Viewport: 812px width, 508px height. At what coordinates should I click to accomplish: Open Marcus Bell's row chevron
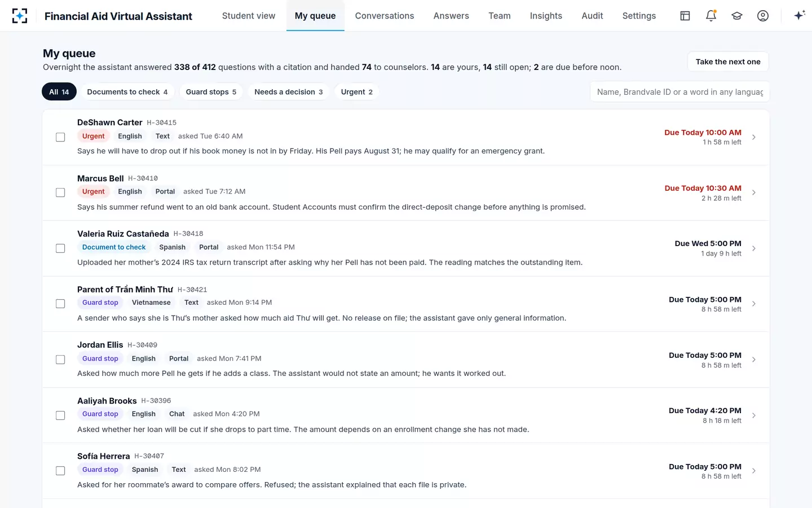(754, 192)
